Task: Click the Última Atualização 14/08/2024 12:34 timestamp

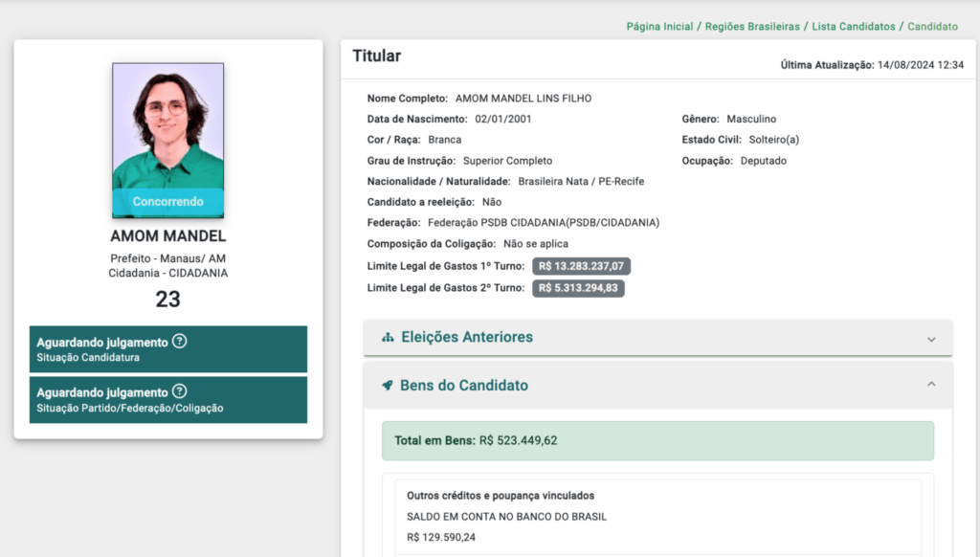Action: [872, 65]
